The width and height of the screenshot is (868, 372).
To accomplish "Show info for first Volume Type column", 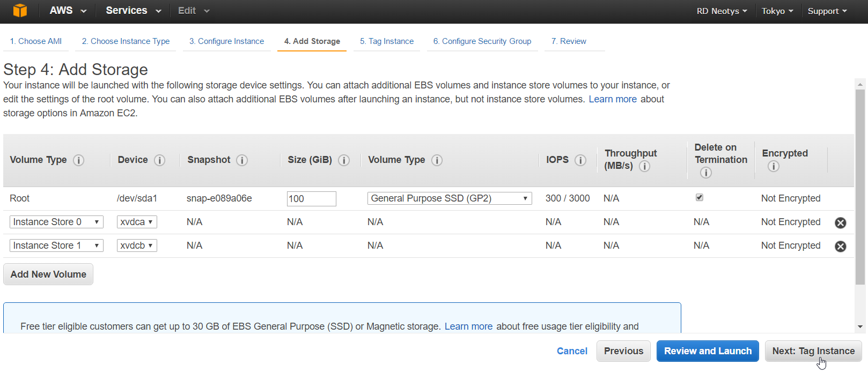I will coord(79,160).
